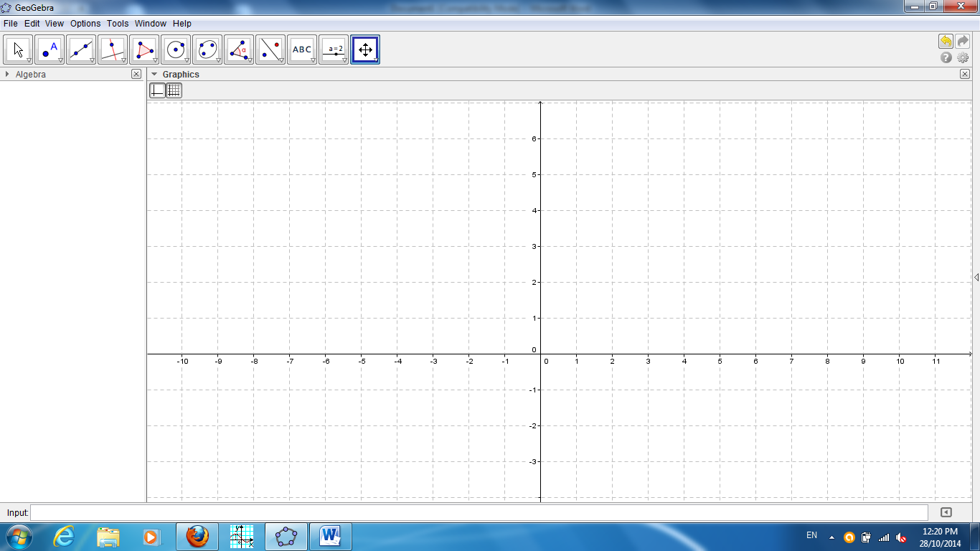The image size is (980, 551).
Task: Choose the Line through Two Points tool
Action: pyautogui.click(x=81, y=50)
